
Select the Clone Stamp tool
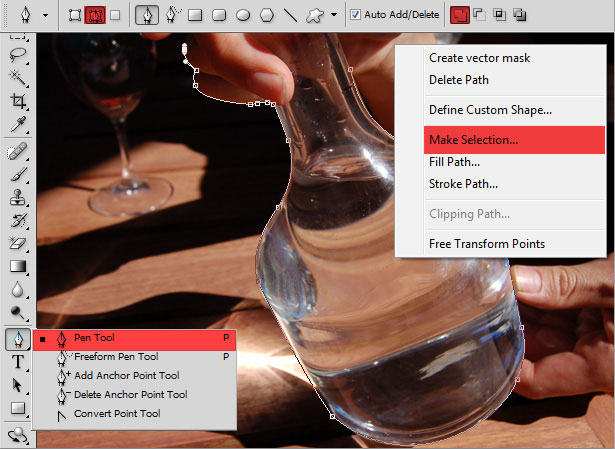(18, 197)
